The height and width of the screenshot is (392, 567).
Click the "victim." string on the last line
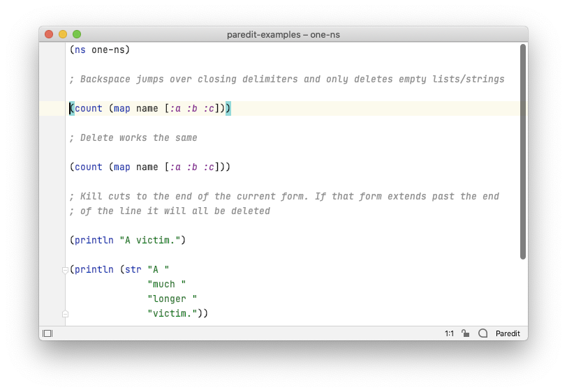tap(172, 313)
